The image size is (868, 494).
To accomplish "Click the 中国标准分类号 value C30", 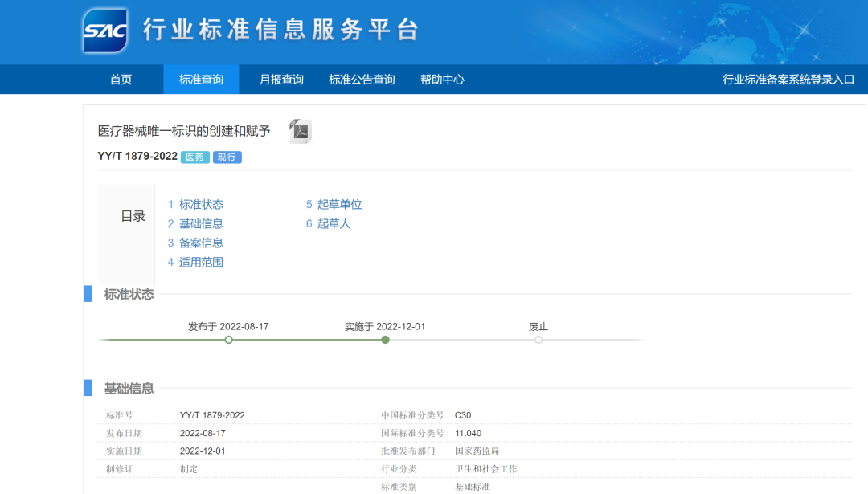I will pyautogui.click(x=463, y=415).
